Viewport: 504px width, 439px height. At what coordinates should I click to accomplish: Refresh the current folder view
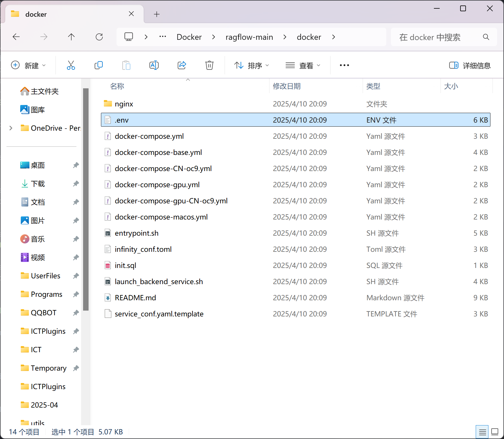click(x=99, y=37)
